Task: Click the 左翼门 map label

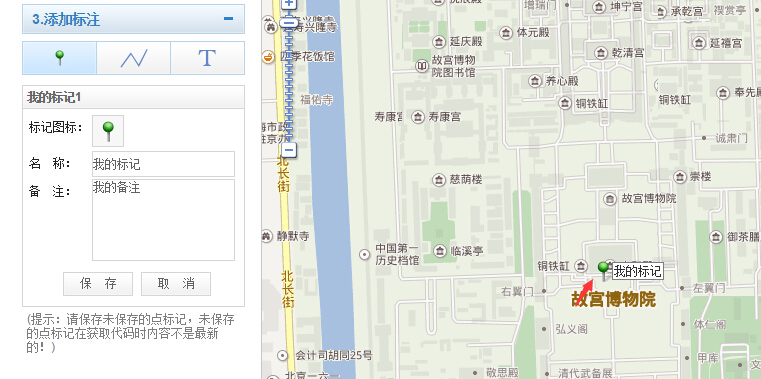Action: 709,288
